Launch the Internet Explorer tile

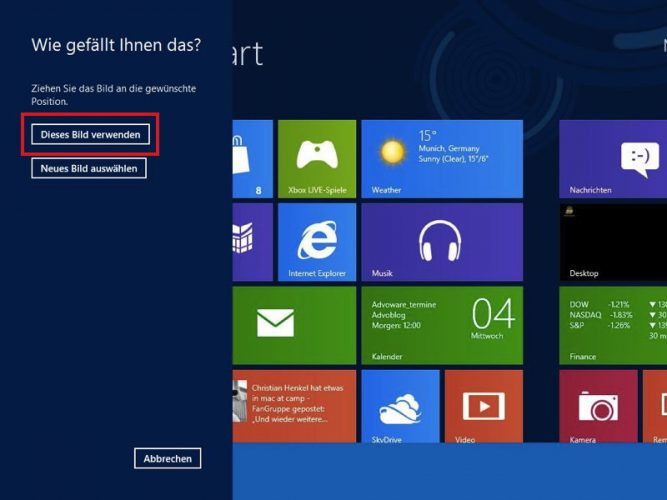point(317,242)
